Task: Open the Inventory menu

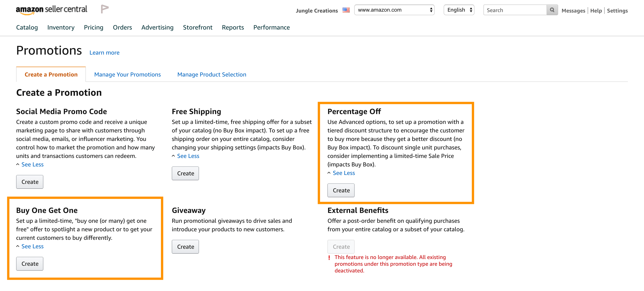Action: pyautogui.click(x=61, y=28)
